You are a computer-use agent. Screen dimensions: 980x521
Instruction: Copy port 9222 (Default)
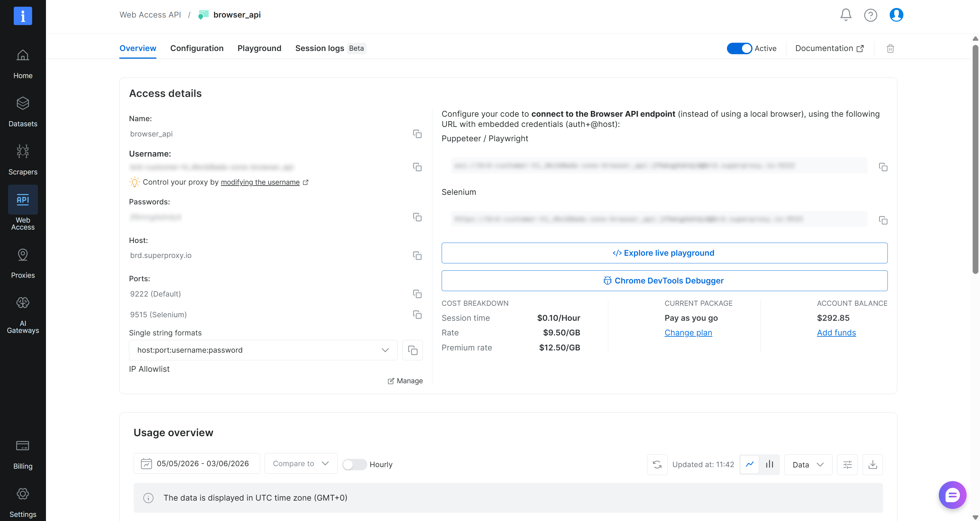[x=417, y=294]
